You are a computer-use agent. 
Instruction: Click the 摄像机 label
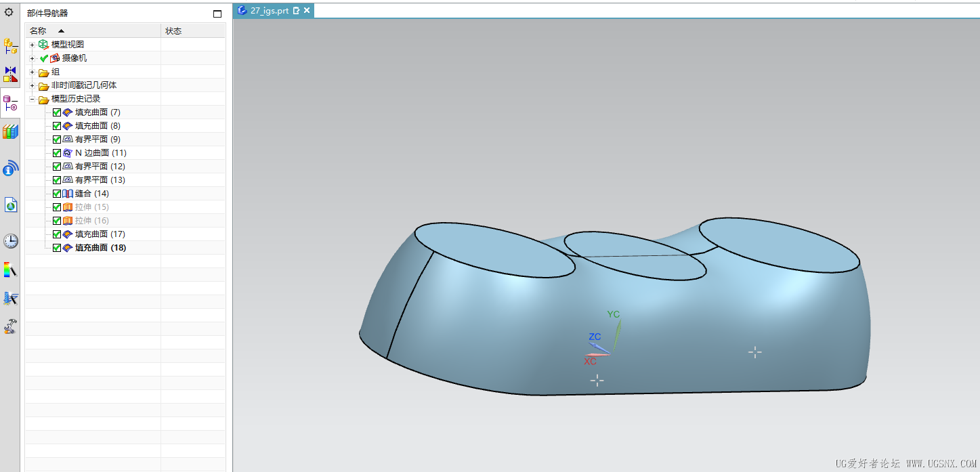pos(74,58)
